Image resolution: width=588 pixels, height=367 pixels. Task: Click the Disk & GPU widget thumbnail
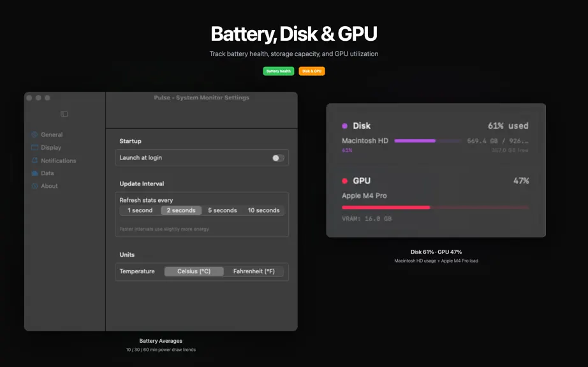436,170
